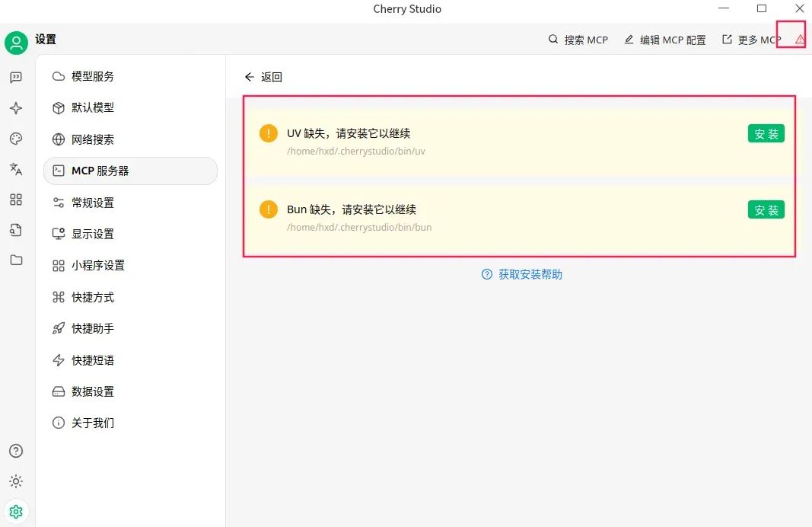Open the mini apps grid icon in sidebar
The image size is (812, 527).
(16, 200)
